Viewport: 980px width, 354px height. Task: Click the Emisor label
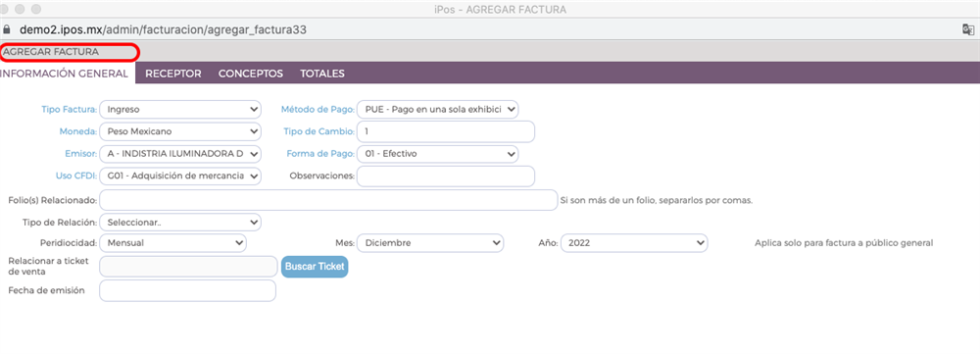point(80,154)
